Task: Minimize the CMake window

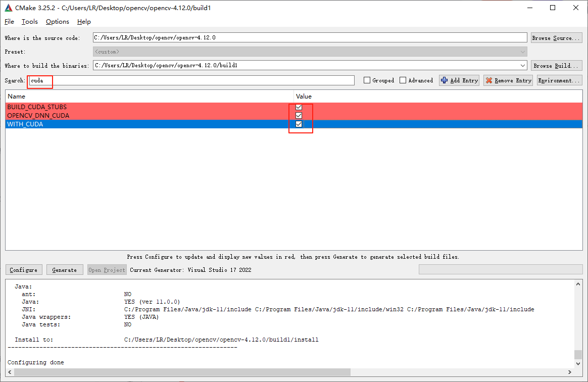Action: pos(529,8)
